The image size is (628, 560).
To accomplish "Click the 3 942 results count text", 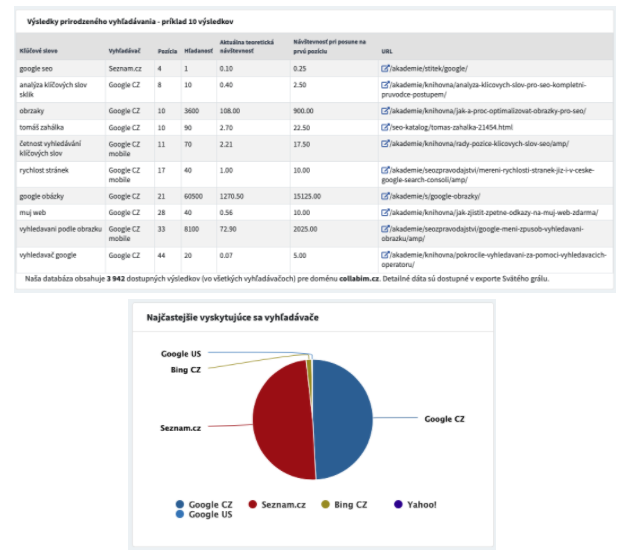I will click(116, 279).
